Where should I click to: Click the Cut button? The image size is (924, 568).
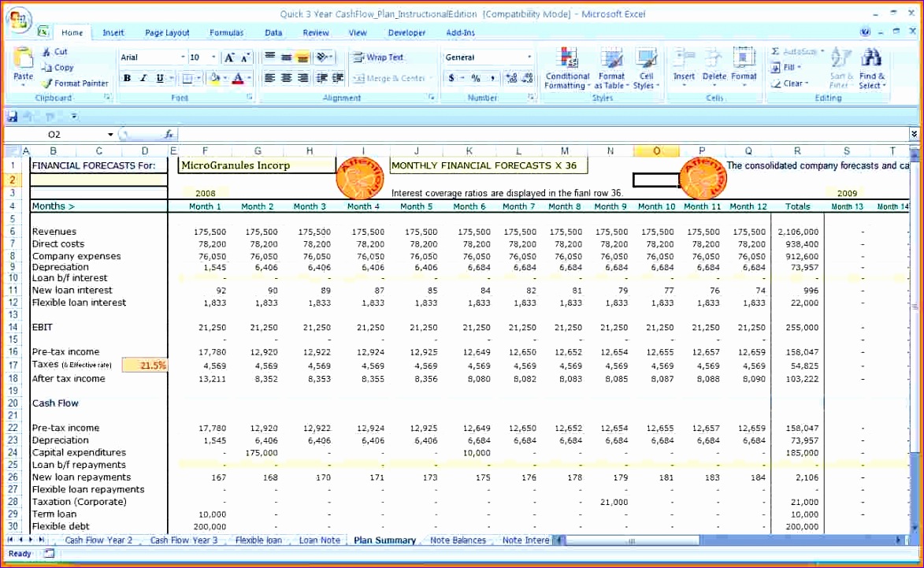click(x=55, y=52)
